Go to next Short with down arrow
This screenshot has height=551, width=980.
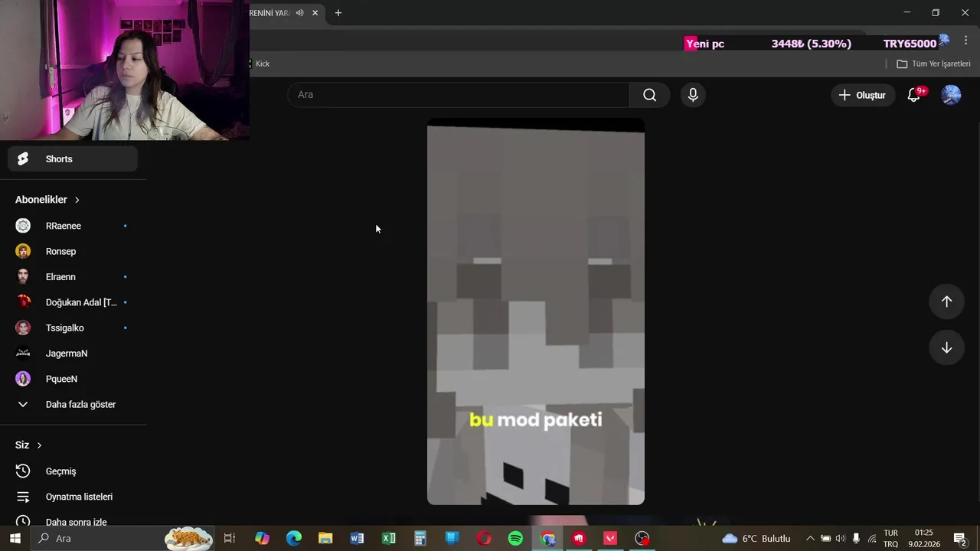(x=946, y=347)
